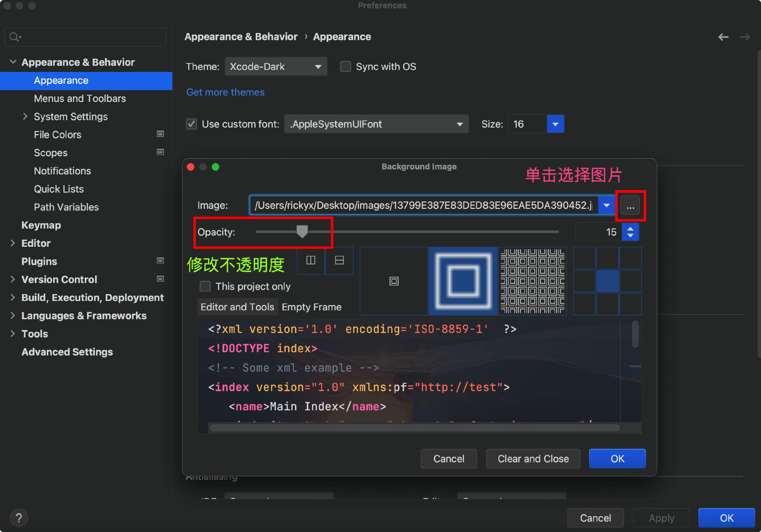Open the image path history dropdown arrow
This screenshot has height=532, width=761.
click(607, 205)
